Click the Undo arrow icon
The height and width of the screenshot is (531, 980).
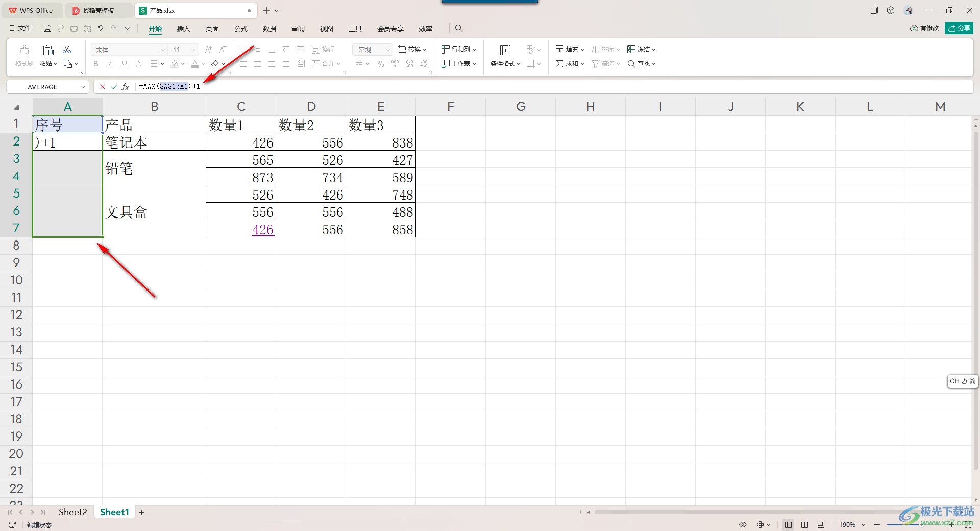point(101,28)
